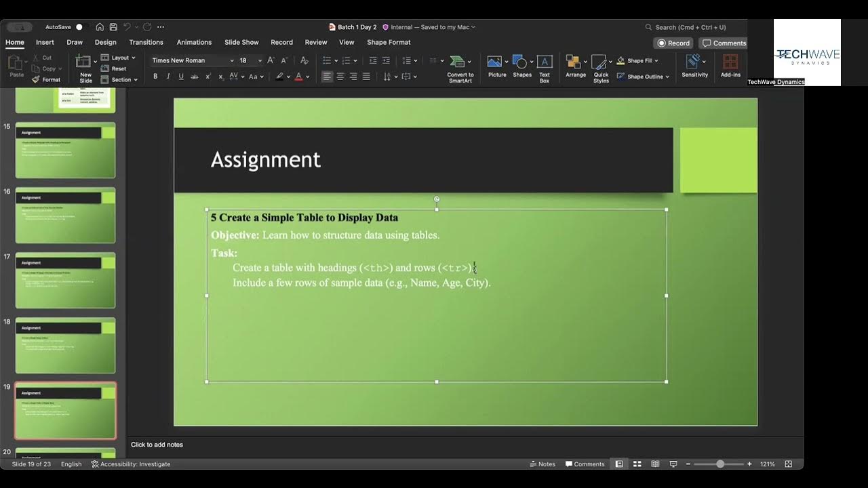The height and width of the screenshot is (488, 868).
Task: Add a New Slide
Action: click(x=85, y=68)
